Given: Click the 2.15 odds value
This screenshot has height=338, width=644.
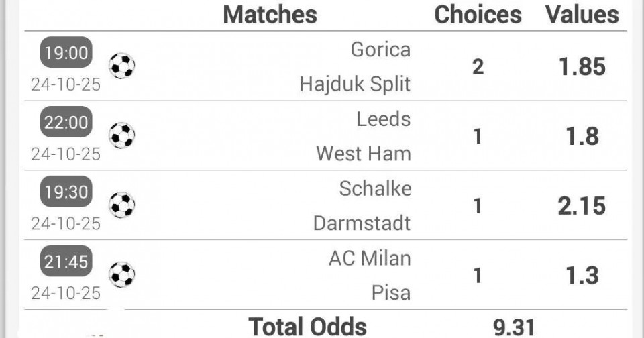Looking at the screenshot, I should tap(582, 205).
